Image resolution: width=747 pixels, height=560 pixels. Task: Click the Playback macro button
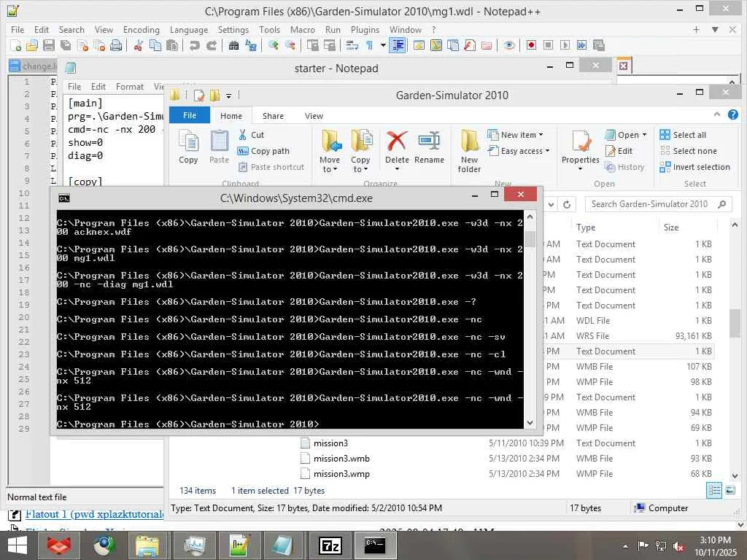pos(565,45)
